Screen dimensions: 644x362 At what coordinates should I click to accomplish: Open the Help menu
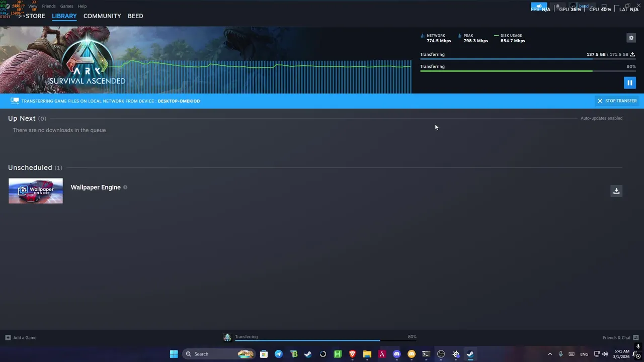(82, 6)
